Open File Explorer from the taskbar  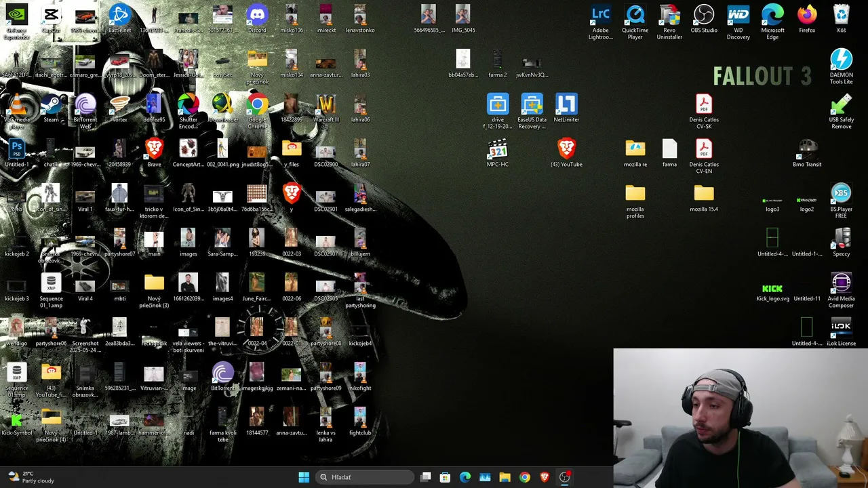(x=505, y=477)
